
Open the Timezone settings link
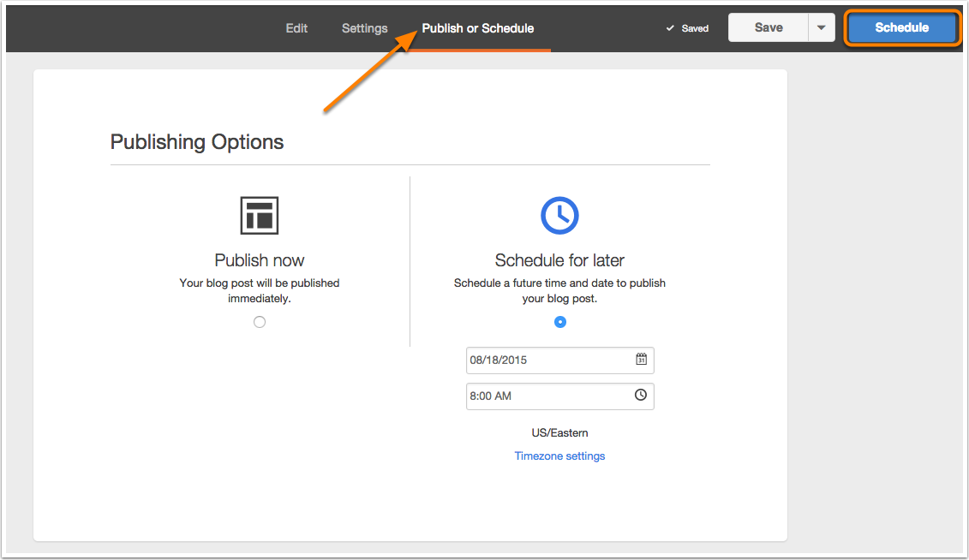pyautogui.click(x=559, y=456)
